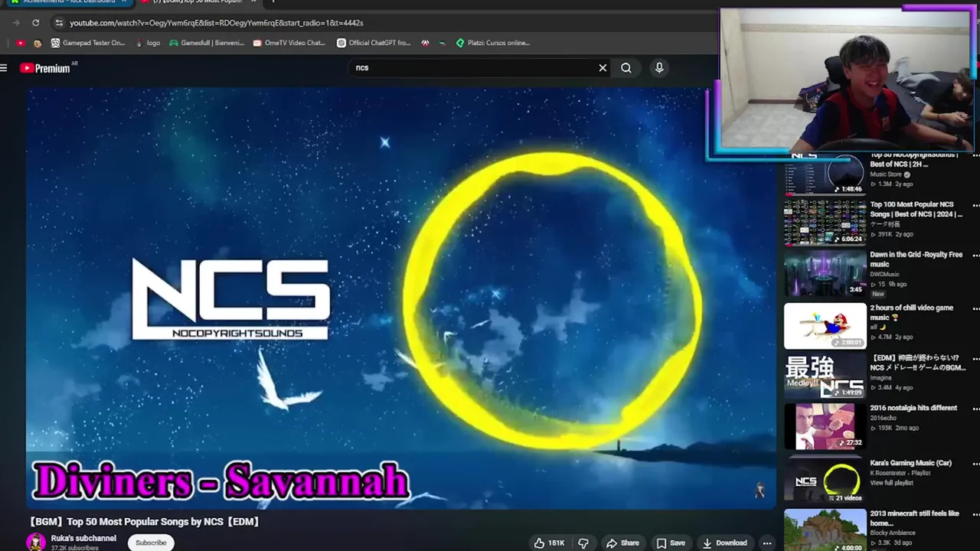Open options menu for Dawn in the Grid

click(975, 255)
